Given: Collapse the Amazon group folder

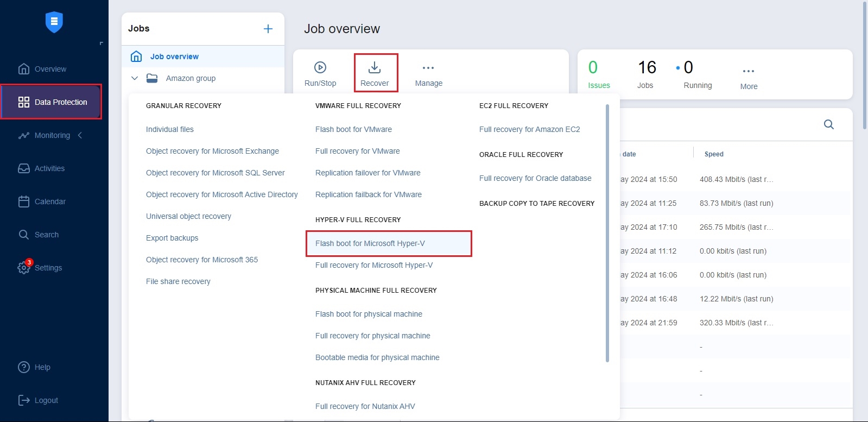Looking at the screenshot, I should (x=135, y=78).
